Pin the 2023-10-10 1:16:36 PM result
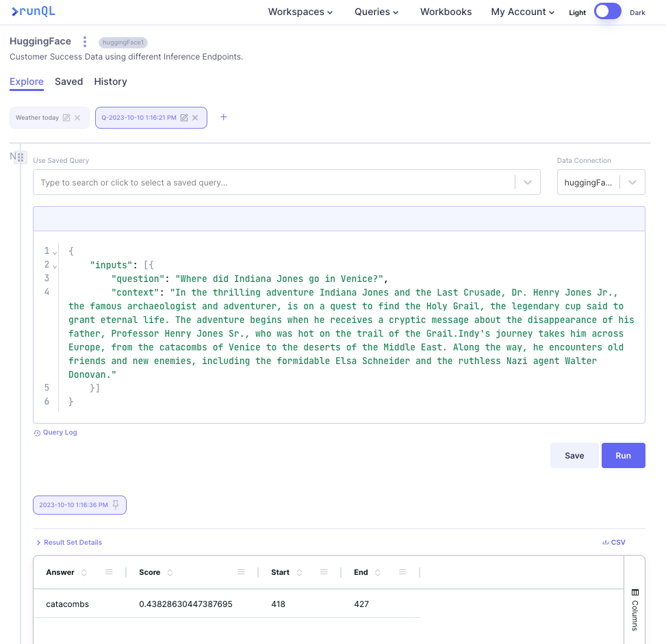Screen dimensions: 666x644 116,505
